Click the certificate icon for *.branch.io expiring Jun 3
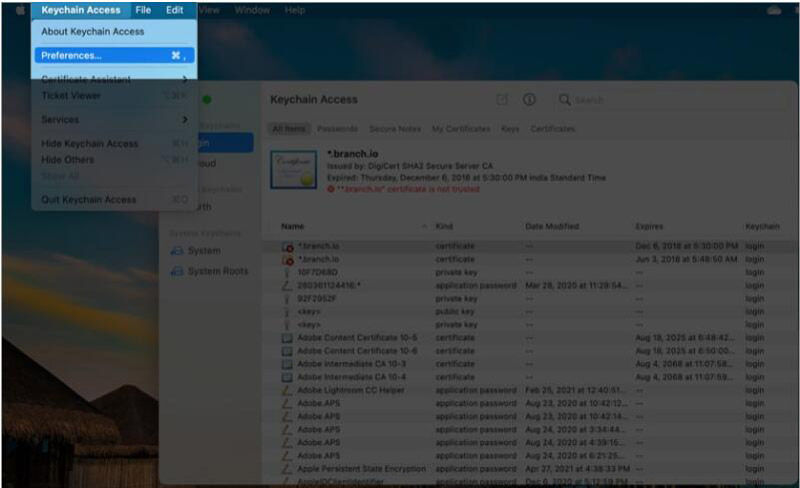Screen dimensions: 800x488 (287, 260)
